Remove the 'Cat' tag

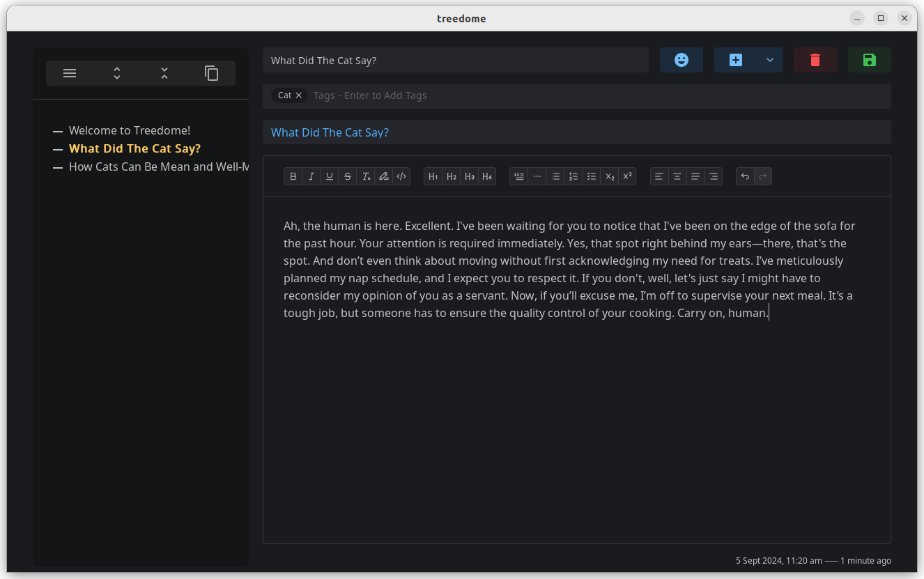[298, 95]
